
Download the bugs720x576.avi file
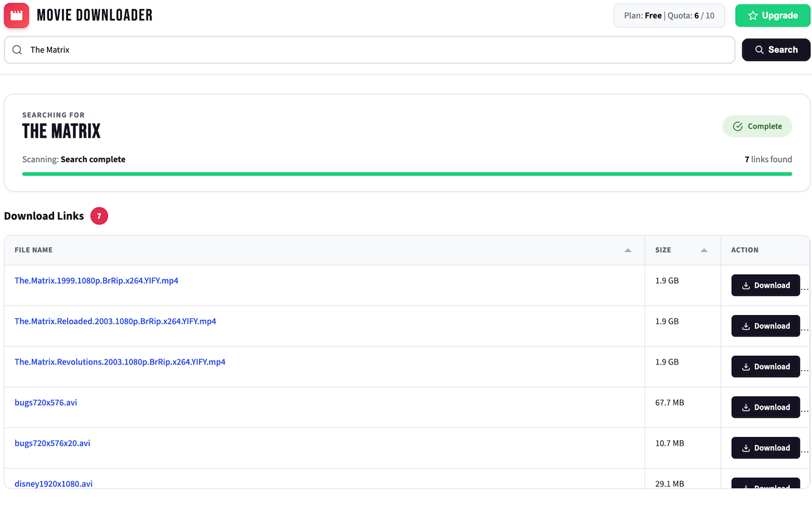coord(765,408)
